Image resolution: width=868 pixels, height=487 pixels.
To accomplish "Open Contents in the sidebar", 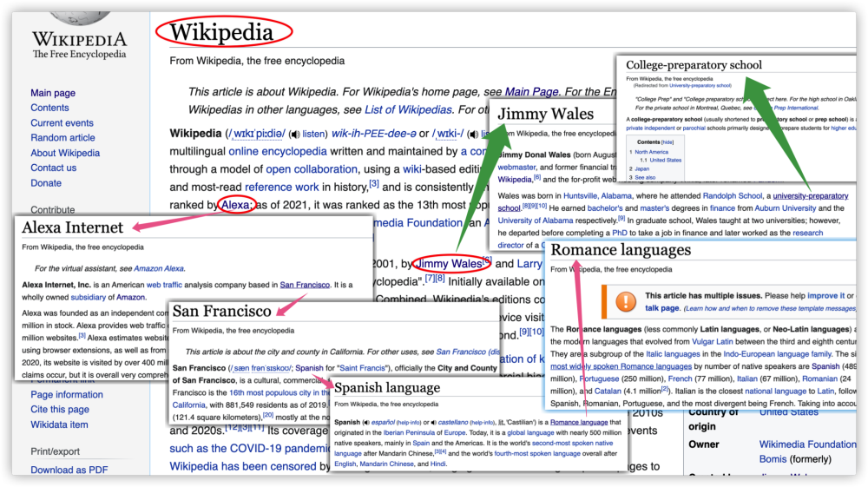I will pyautogui.click(x=49, y=108).
